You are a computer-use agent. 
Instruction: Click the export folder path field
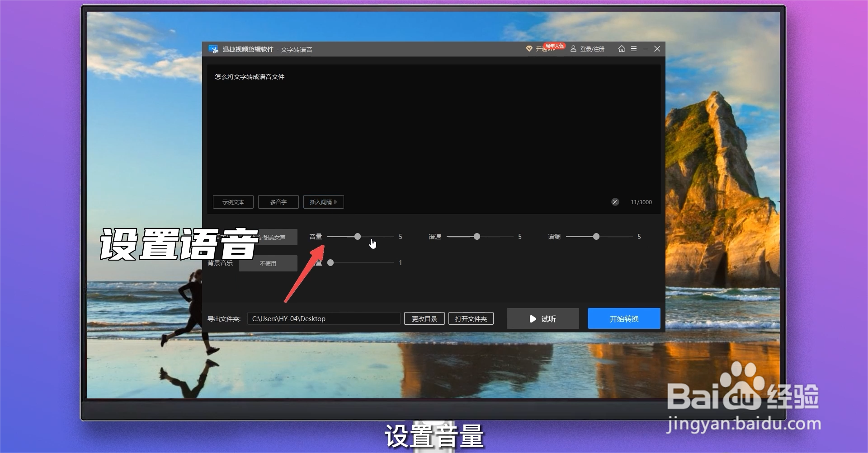(x=324, y=318)
